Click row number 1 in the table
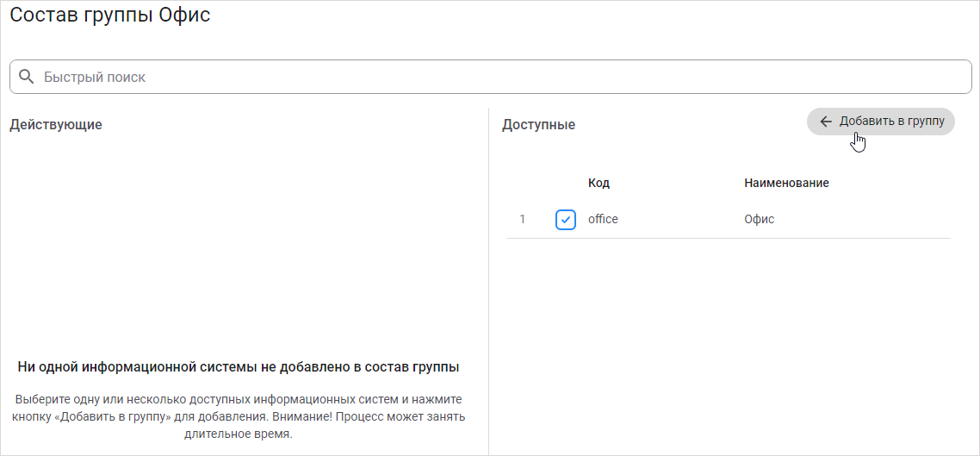980x456 pixels. [523, 220]
